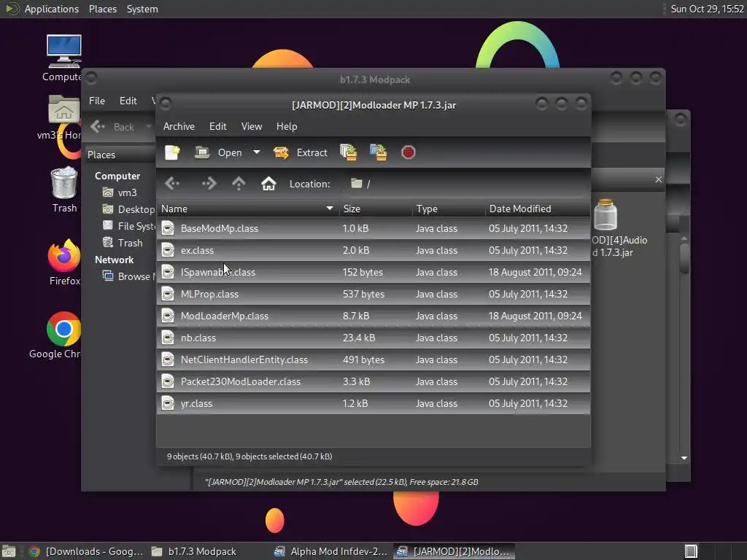
Task: Switch to the Downloads Google Chrome taskbar window
Action: [86, 551]
